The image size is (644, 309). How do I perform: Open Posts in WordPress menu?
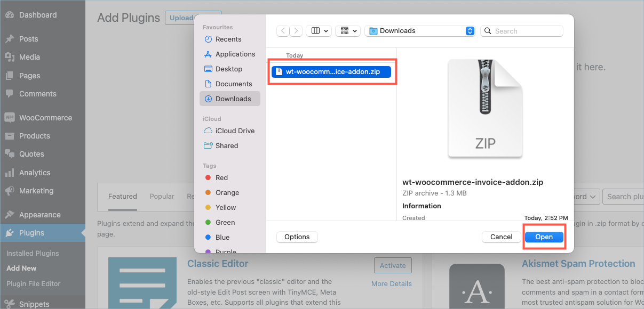point(43,39)
